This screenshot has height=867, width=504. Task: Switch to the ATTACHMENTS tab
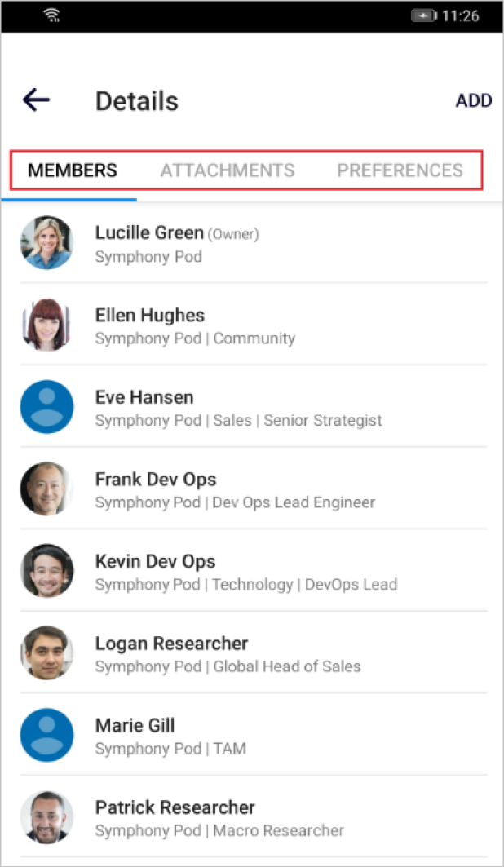tap(228, 170)
